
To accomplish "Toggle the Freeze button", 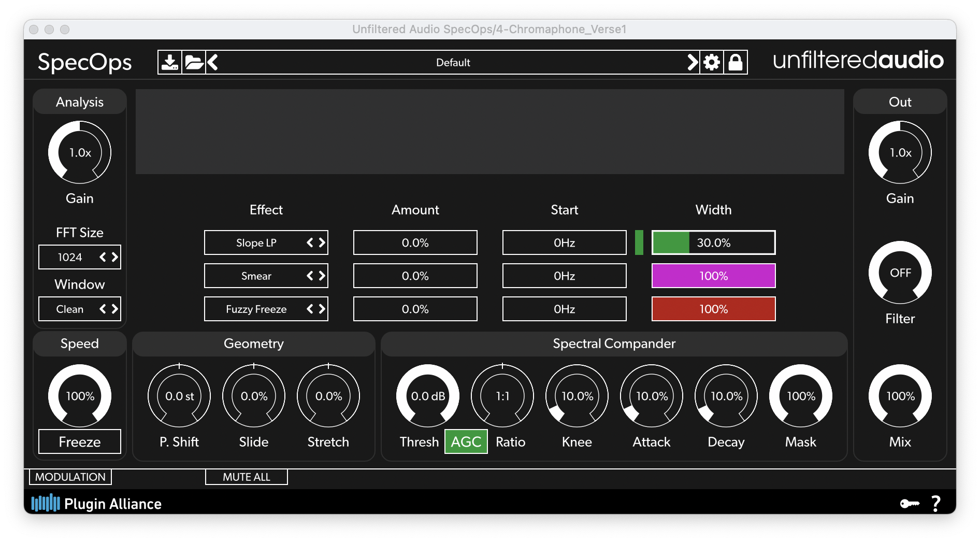I will tap(80, 441).
